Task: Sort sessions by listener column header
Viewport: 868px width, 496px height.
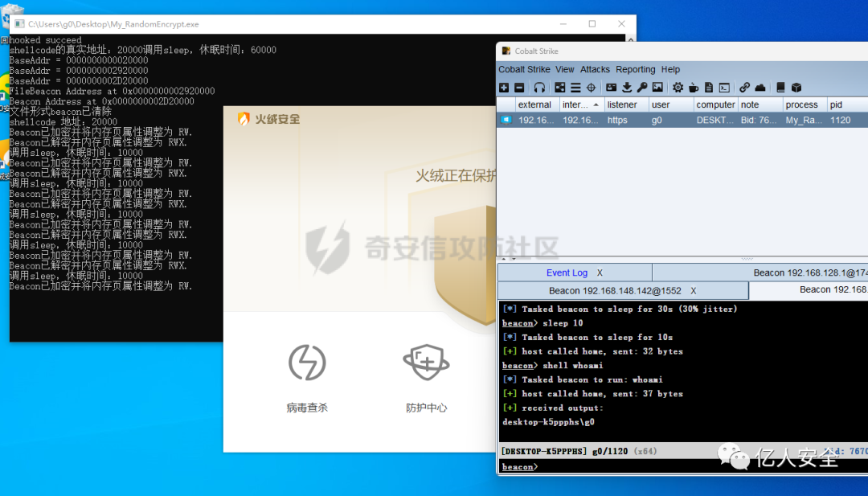Action: coord(626,104)
